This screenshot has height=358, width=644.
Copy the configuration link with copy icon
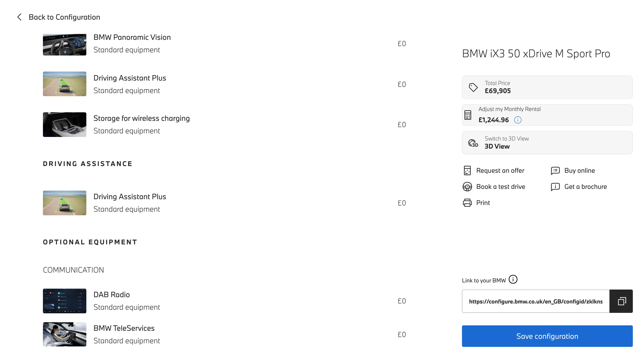pyautogui.click(x=621, y=301)
